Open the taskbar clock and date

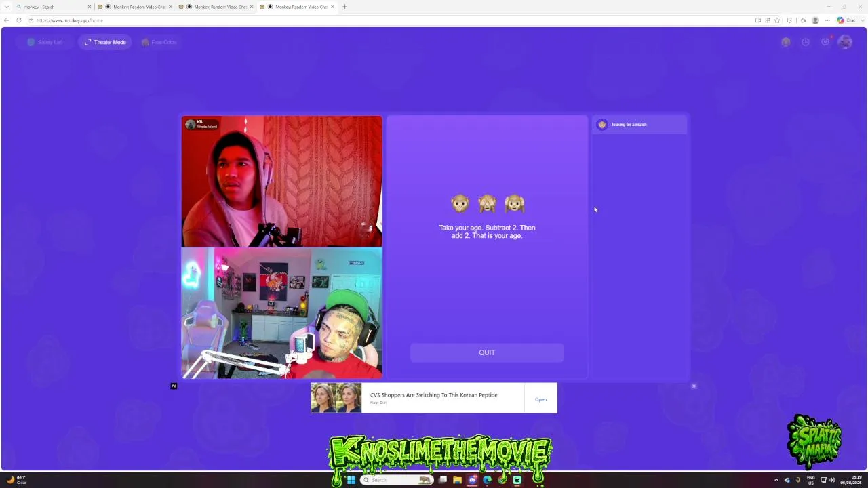click(x=851, y=480)
